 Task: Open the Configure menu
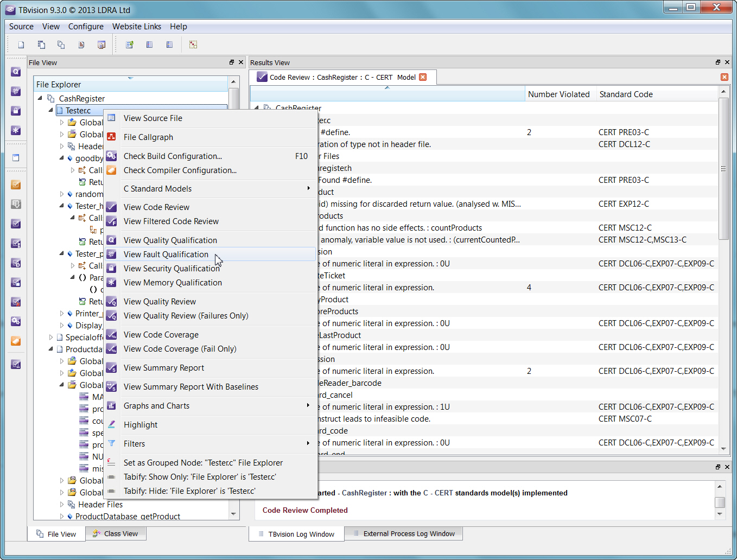[86, 27]
